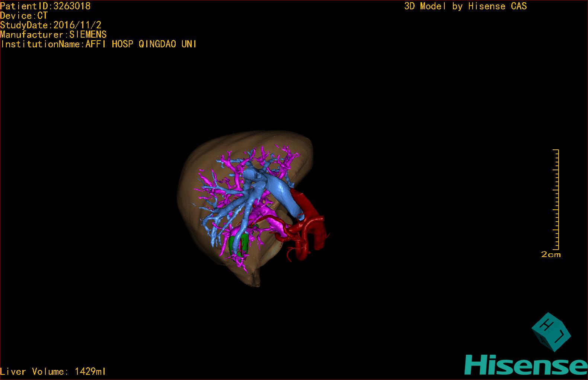
Task: Click the 3D Model by Hisense CAS title
Action: point(465,6)
